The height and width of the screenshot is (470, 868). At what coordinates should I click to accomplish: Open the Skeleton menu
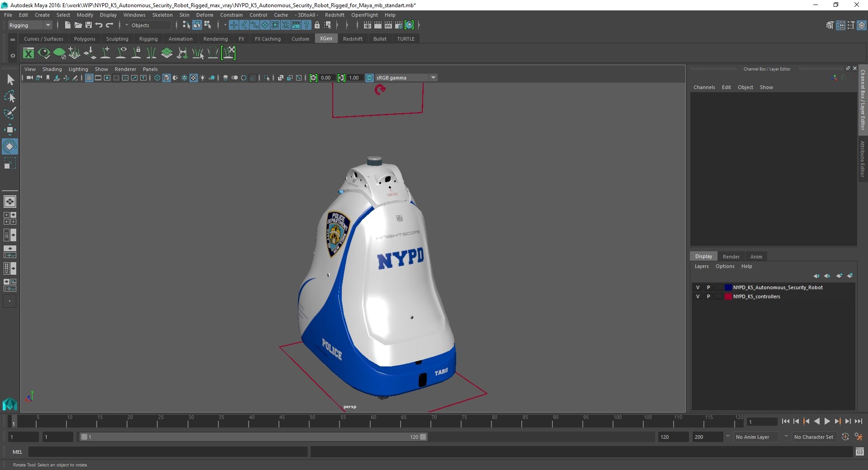[162, 15]
